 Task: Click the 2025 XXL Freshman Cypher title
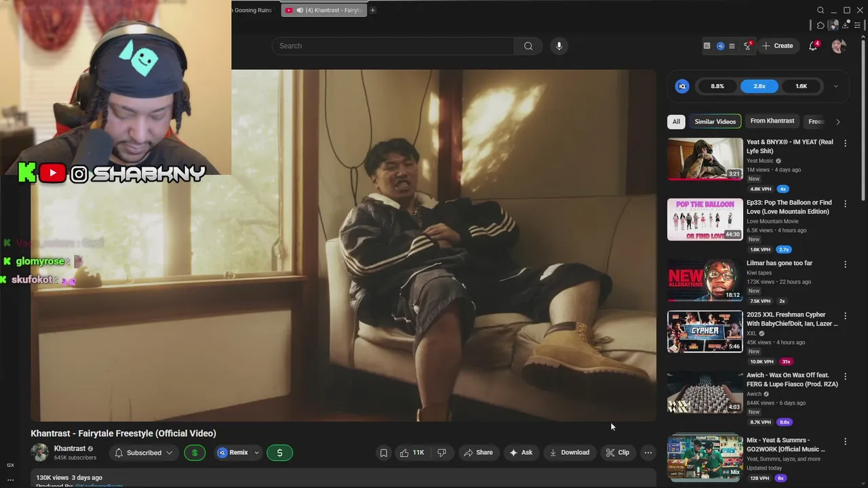(792, 319)
